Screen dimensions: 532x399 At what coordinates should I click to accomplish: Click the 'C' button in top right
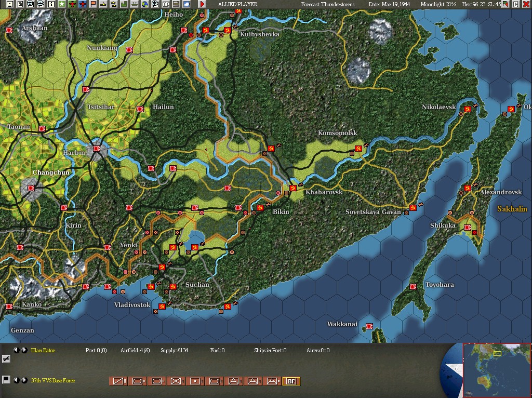(x=516, y=4)
